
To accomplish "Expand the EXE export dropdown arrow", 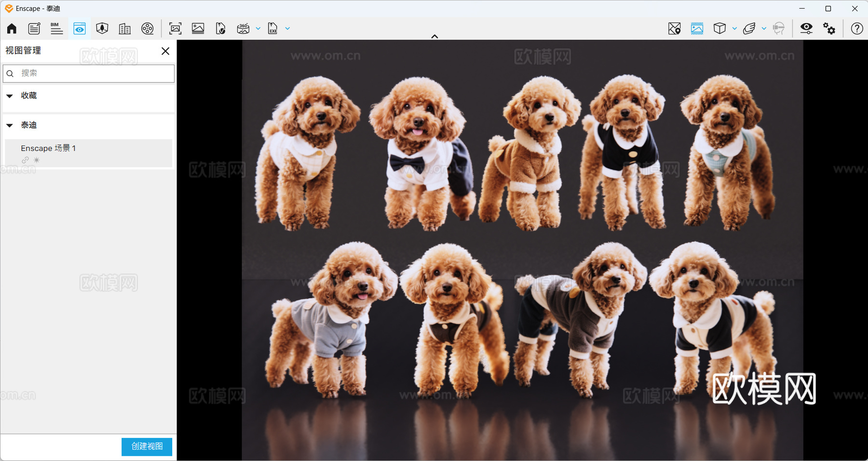I will click(x=288, y=28).
